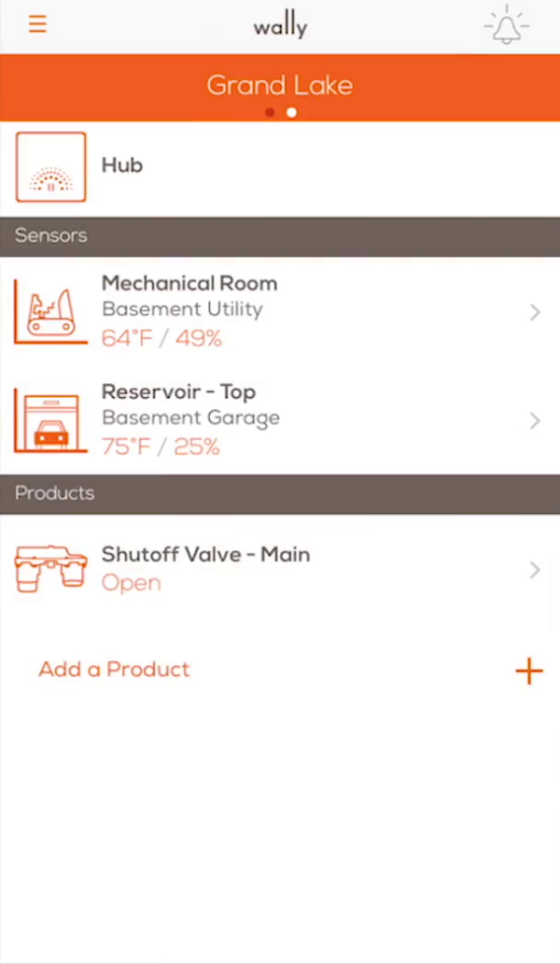Click the Reservoir - Top garage sensor icon
The width and height of the screenshot is (560, 964).
tap(50, 418)
